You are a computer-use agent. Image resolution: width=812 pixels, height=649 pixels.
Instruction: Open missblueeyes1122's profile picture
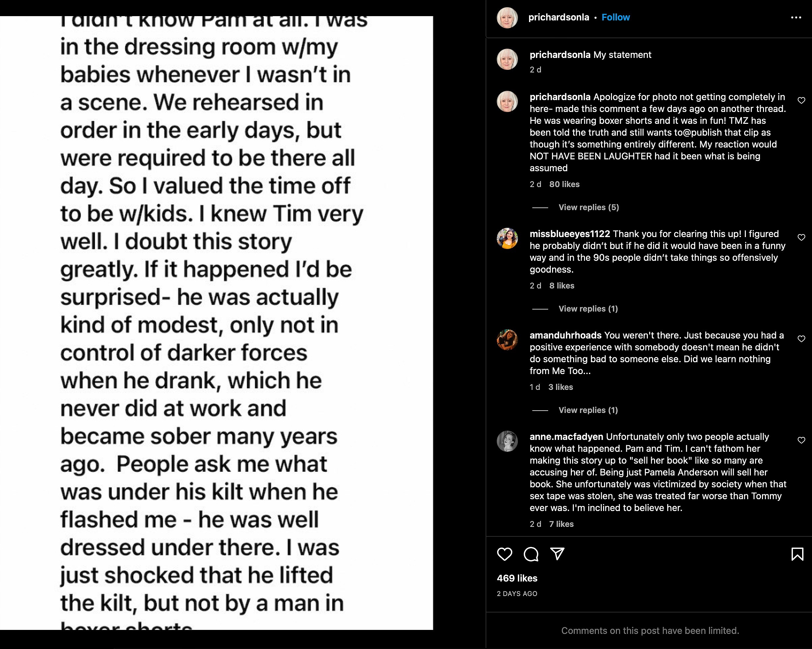click(507, 238)
